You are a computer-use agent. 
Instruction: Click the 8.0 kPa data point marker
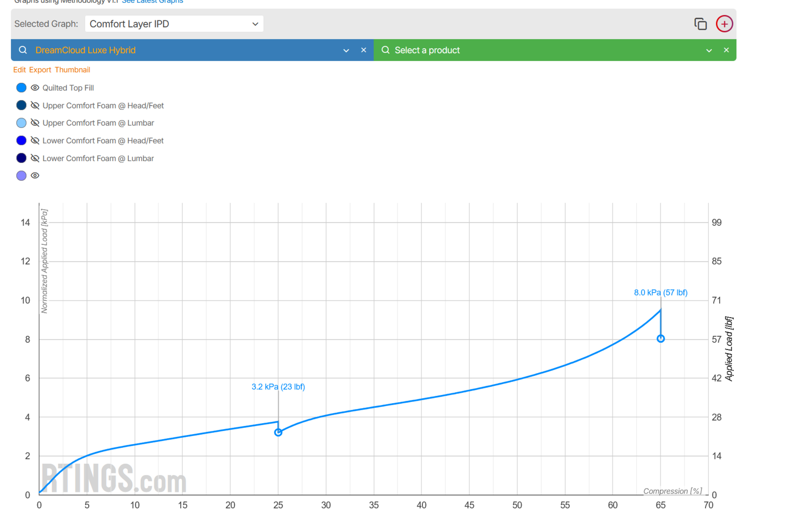pos(660,339)
